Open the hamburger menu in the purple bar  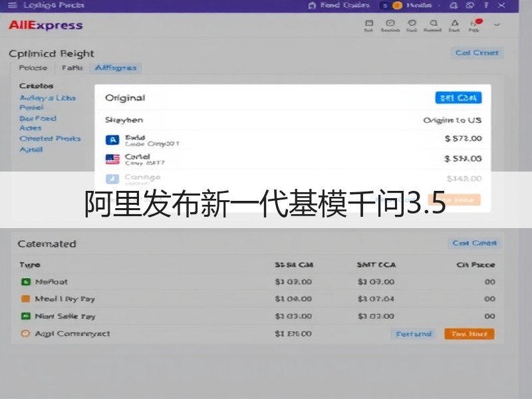(x=12, y=5)
